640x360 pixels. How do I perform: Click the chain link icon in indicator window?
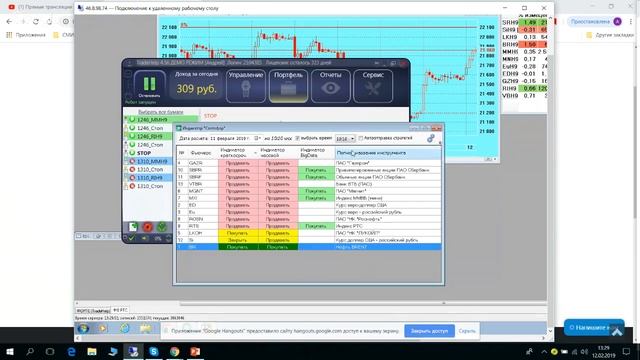pyautogui.click(x=431, y=138)
